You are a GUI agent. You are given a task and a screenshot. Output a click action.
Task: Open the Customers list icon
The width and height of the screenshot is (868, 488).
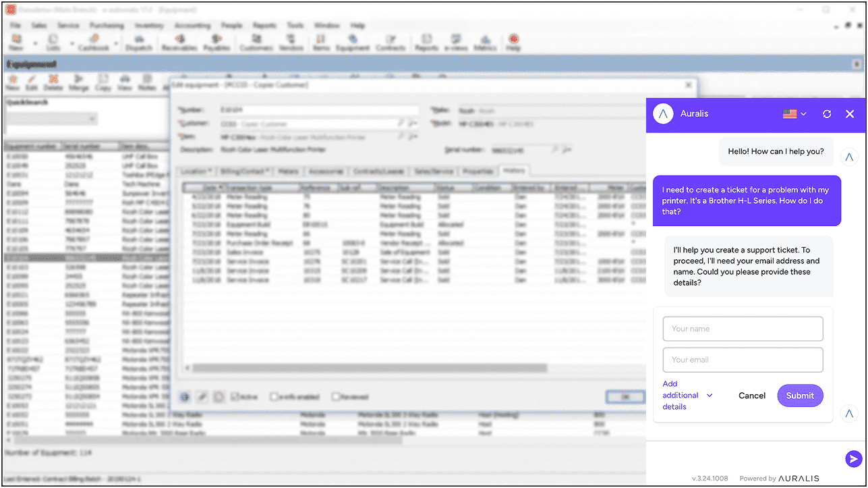pos(256,43)
